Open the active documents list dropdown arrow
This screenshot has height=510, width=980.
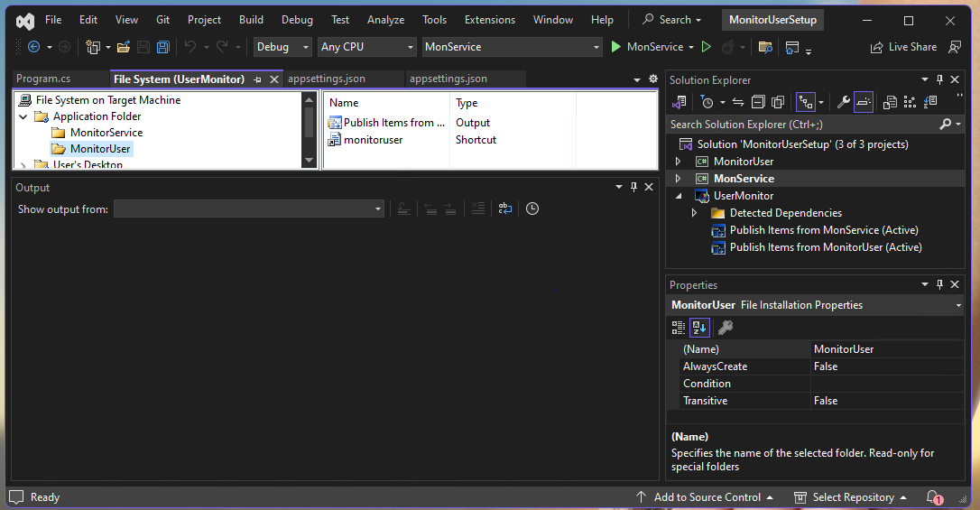click(637, 79)
